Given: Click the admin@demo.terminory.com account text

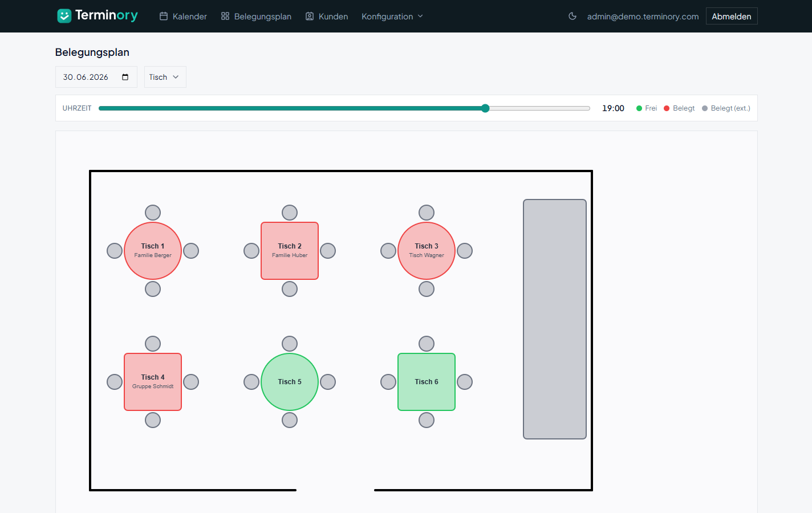Looking at the screenshot, I should 643,17.
